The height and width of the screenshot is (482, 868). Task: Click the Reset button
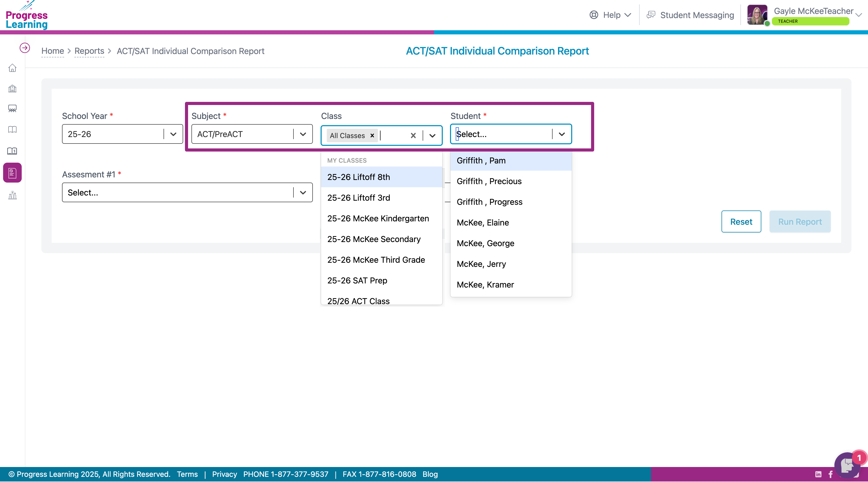[x=741, y=222]
